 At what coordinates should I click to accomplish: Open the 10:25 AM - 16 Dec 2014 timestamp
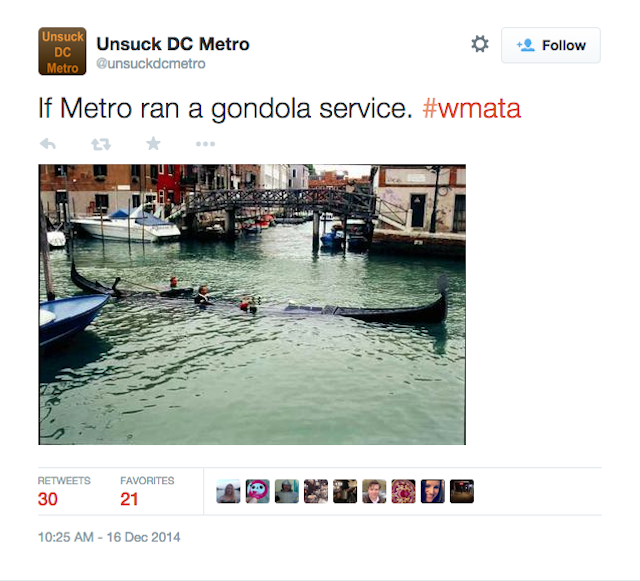coord(109,537)
